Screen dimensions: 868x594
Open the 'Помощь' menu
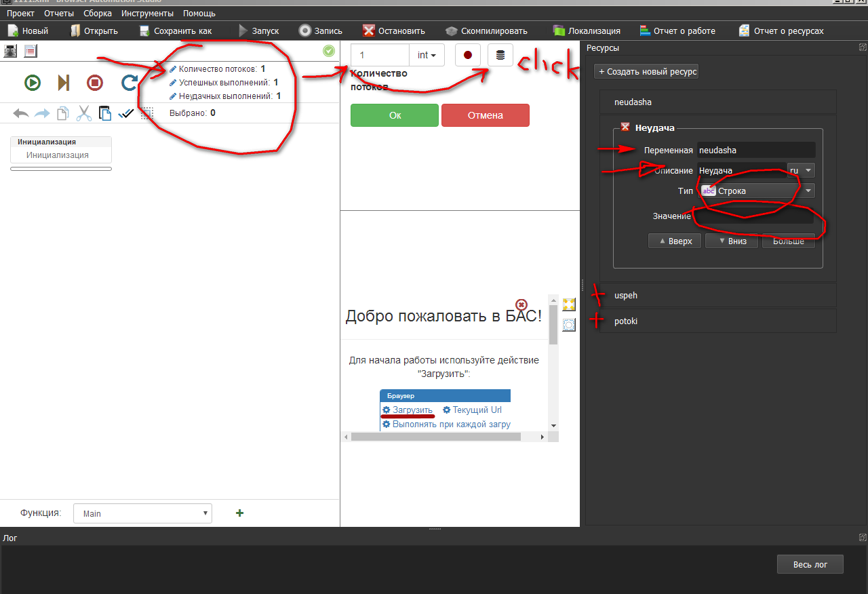pos(199,13)
